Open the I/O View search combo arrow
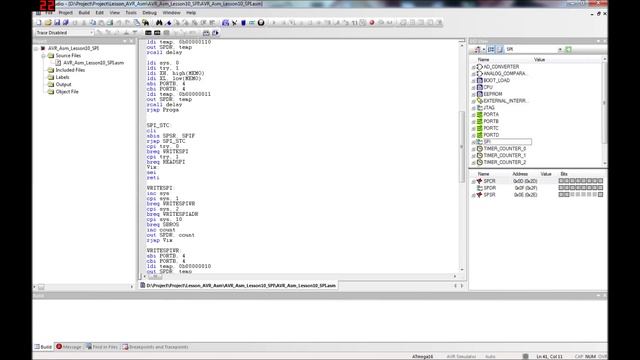The width and height of the screenshot is (640, 360). [560, 49]
